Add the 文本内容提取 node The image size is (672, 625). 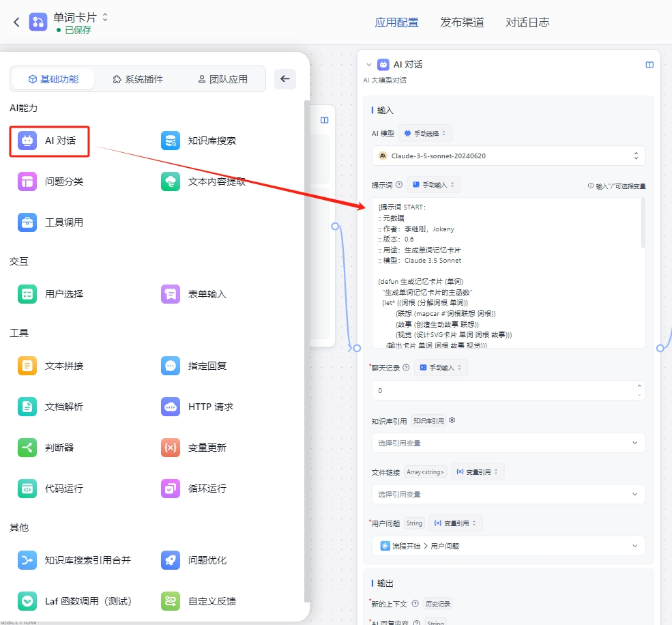tap(203, 181)
